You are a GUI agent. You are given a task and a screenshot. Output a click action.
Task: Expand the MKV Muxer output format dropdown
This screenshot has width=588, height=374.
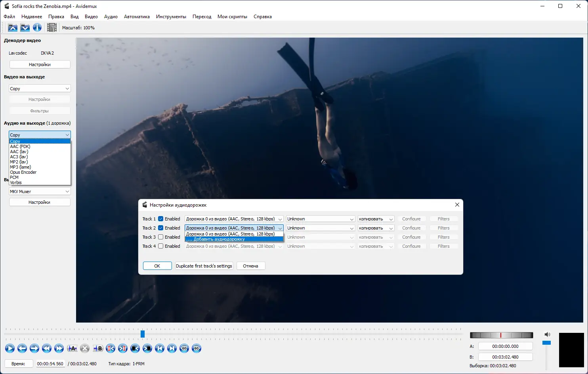(40, 192)
